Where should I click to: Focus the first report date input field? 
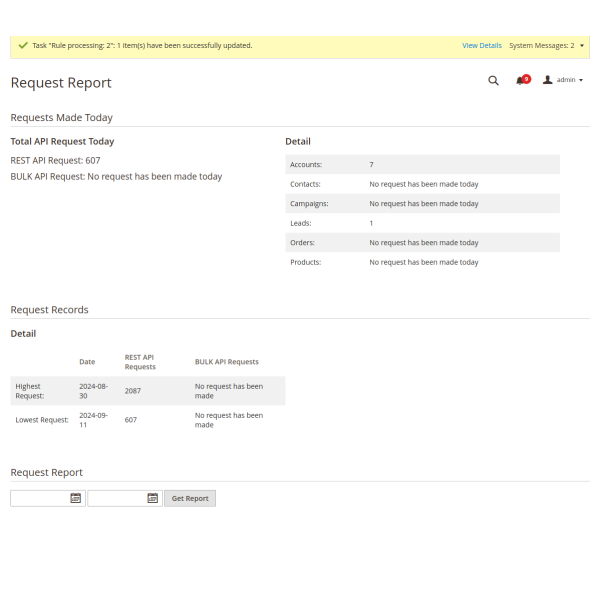click(x=40, y=498)
